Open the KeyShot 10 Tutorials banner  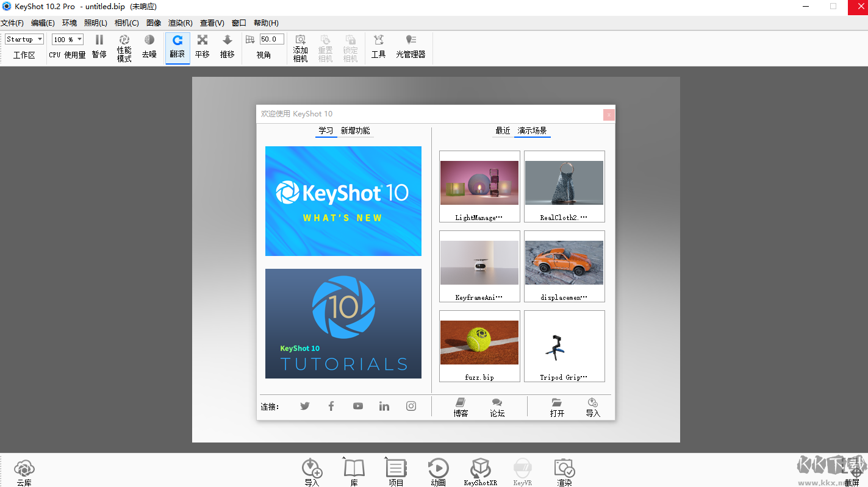tap(343, 324)
